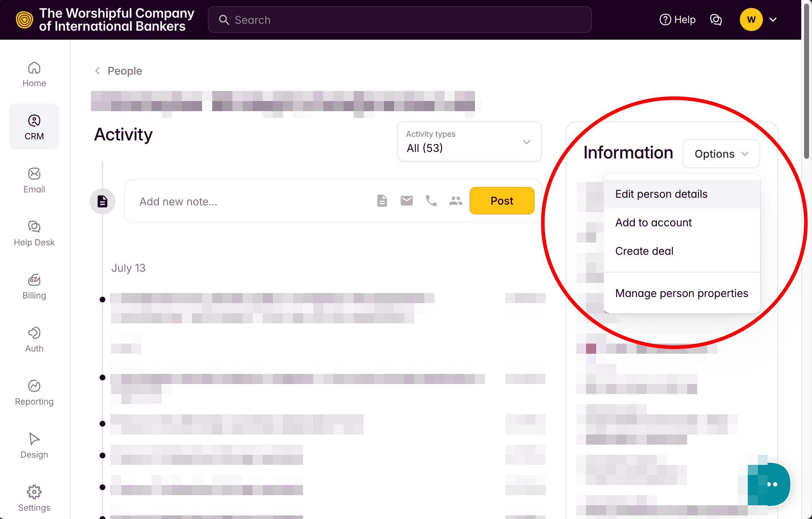Select meeting people icon in note box
This screenshot has height=519, width=812.
pyautogui.click(x=455, y=201)
